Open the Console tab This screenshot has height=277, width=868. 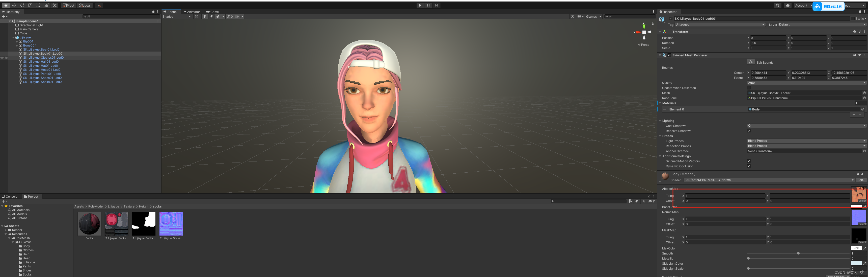tap(10, 196)
